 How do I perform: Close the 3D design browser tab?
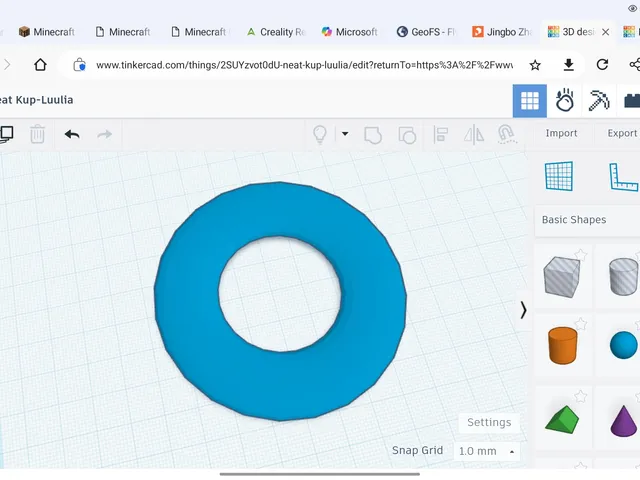(x=606, y=32)
